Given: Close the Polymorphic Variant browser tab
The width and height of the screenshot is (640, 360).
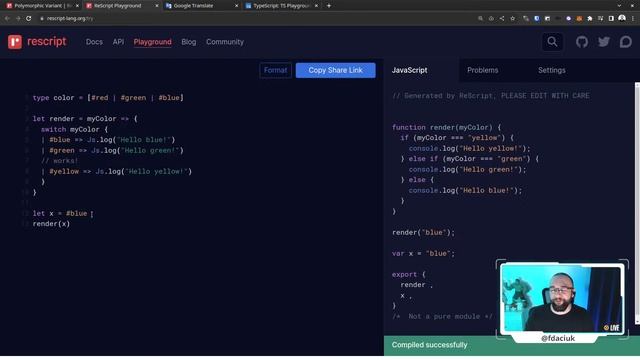Looking at the screenshot, I should pyautogui.click(x=77, y=6).
